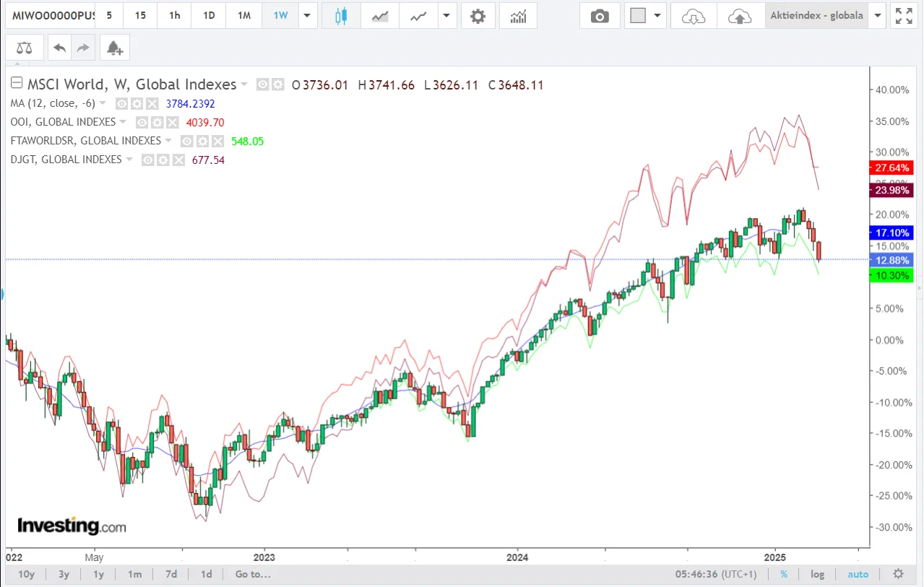Open the indicators panel icon

(x=517, y=16)
